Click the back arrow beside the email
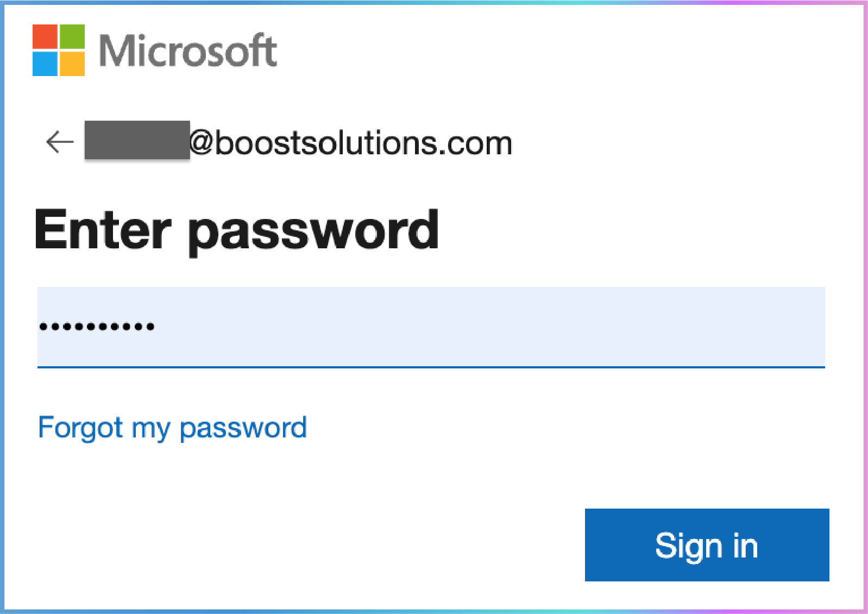Screen dimensions: 868x614 click(60, 142)
